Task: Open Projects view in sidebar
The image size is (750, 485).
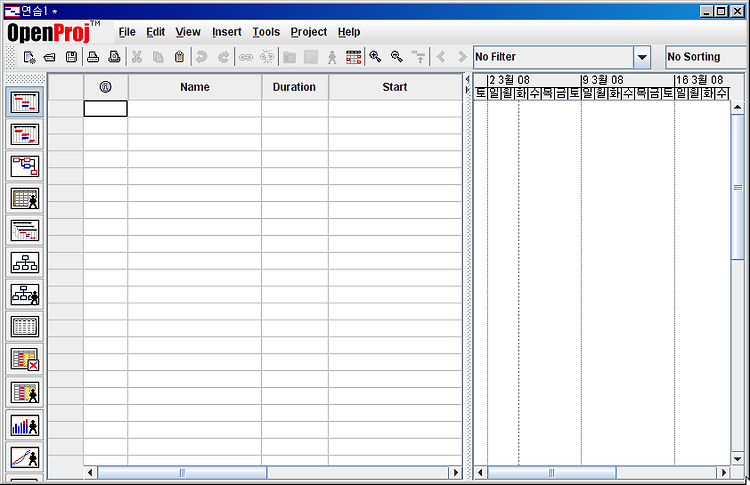Action: point(25,230)
